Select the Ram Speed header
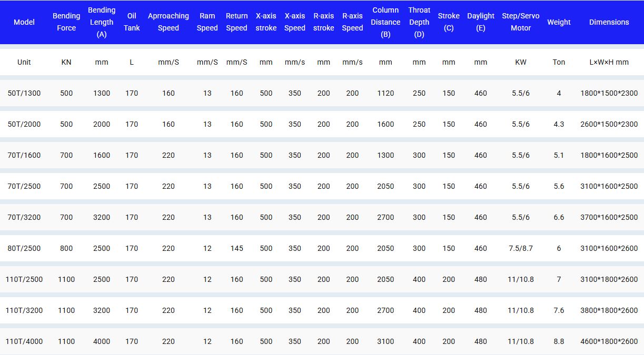Image resolution: width=644 pixels, height=355 pixels. tap(207, 22)
